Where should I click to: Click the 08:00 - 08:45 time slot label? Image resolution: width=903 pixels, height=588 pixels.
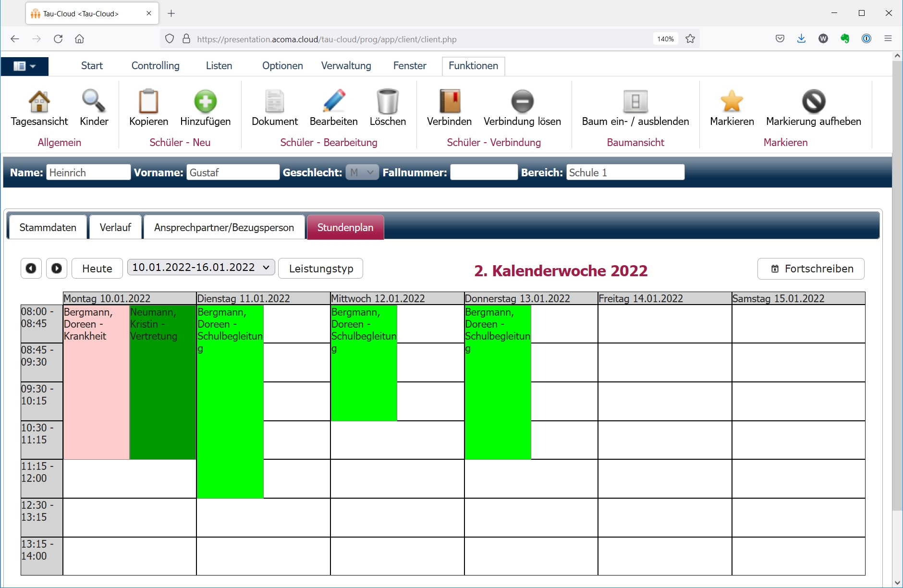click(x=42, y=324)
